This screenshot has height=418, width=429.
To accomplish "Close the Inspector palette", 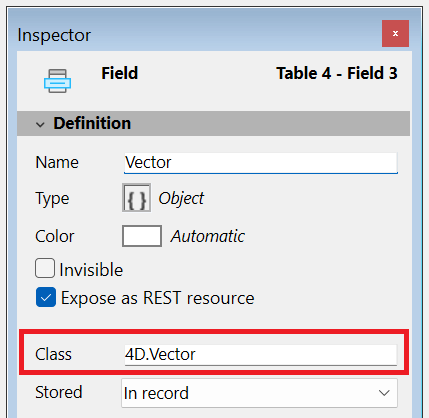I will (395, 33).
